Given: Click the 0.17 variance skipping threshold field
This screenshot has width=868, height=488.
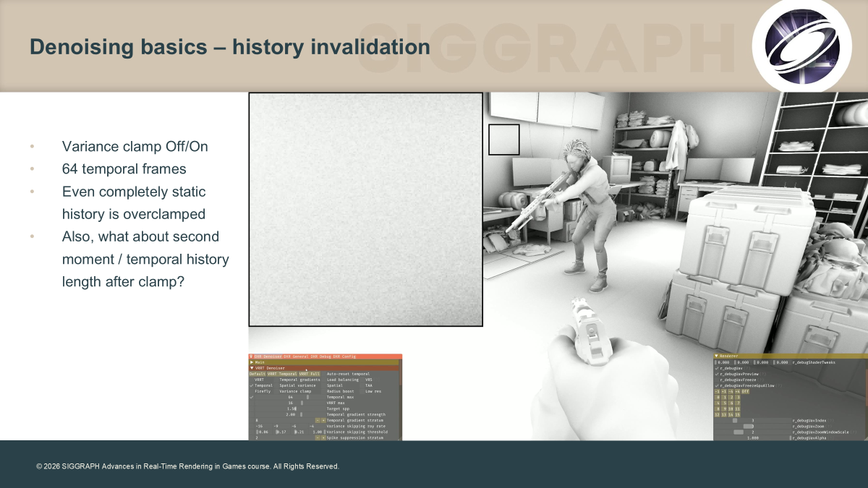Looking at the screenshot, I should pyautogui.click(x=282, y=432).
